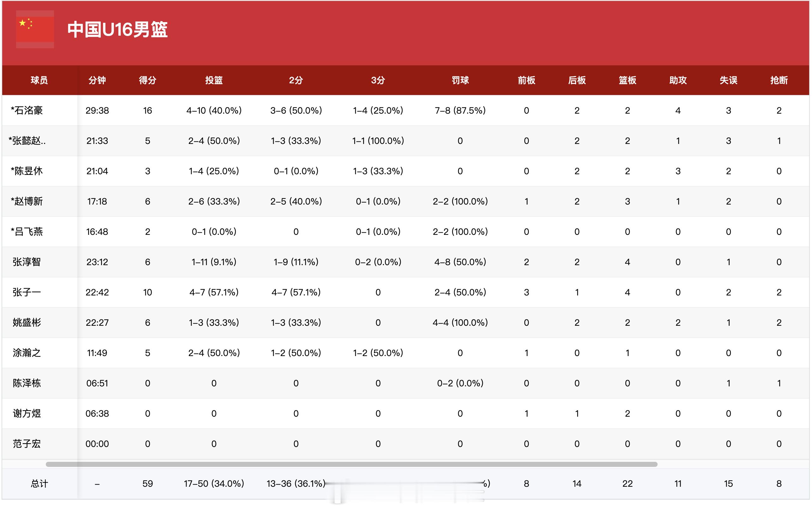Click the 前板 column header
Screen dimensions: 812x512
[526, 80]
